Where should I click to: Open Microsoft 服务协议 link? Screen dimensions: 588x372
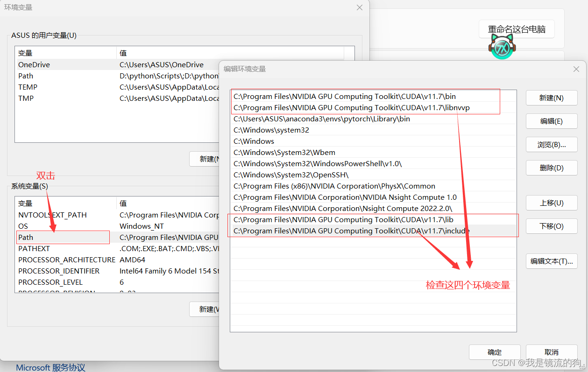(x=50, y=368)
